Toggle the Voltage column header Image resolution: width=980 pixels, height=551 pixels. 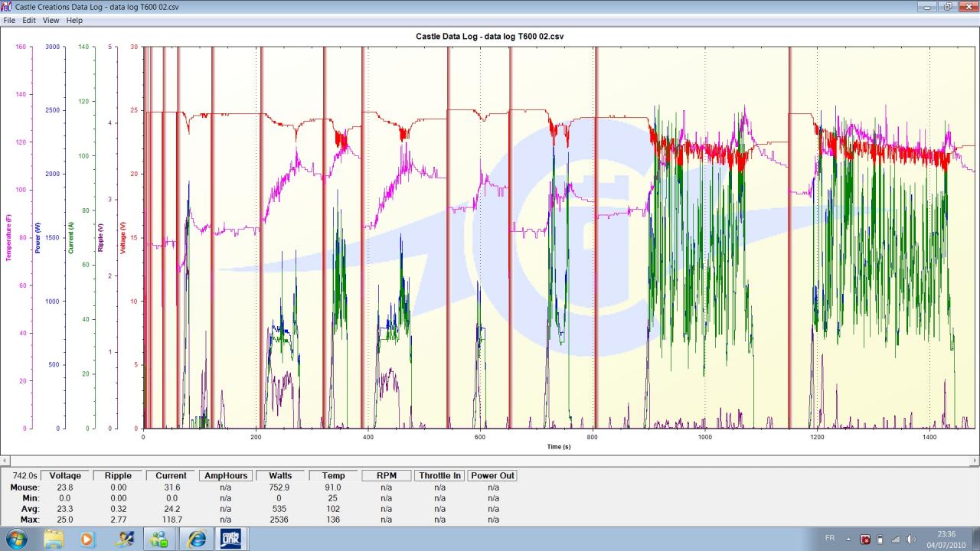tap(64, 475)
